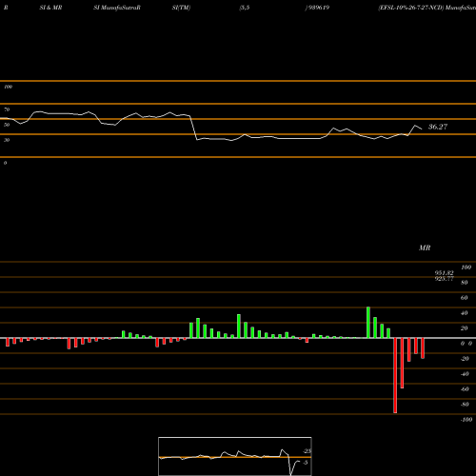Click the MR axis label -40
The width and height of the screenshot is (476, 476).
pyautogui.click(x=465, y=374)
